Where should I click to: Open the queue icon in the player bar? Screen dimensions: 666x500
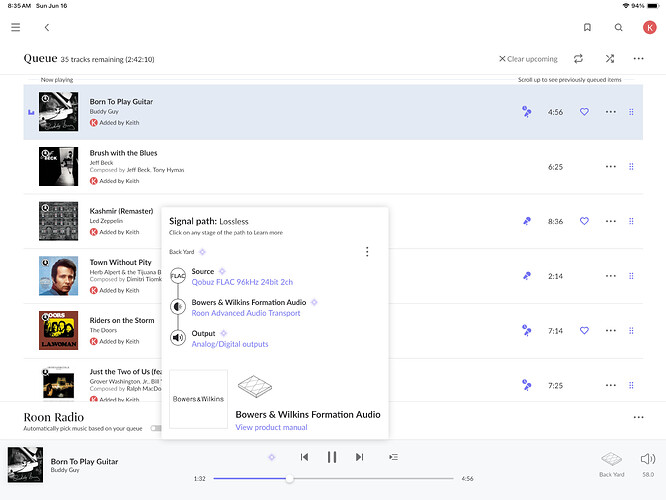point(393,457)
